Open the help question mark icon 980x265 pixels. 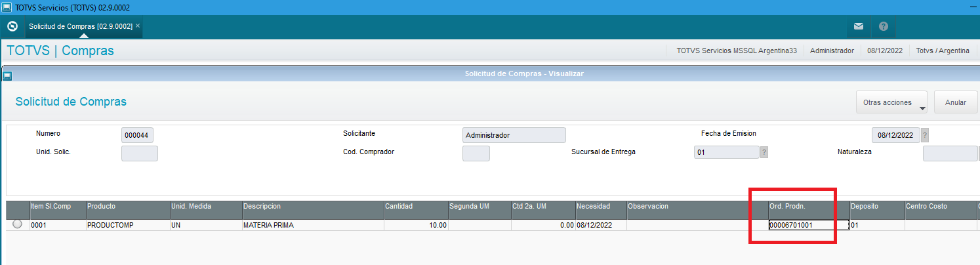click(x=884, y=26)
